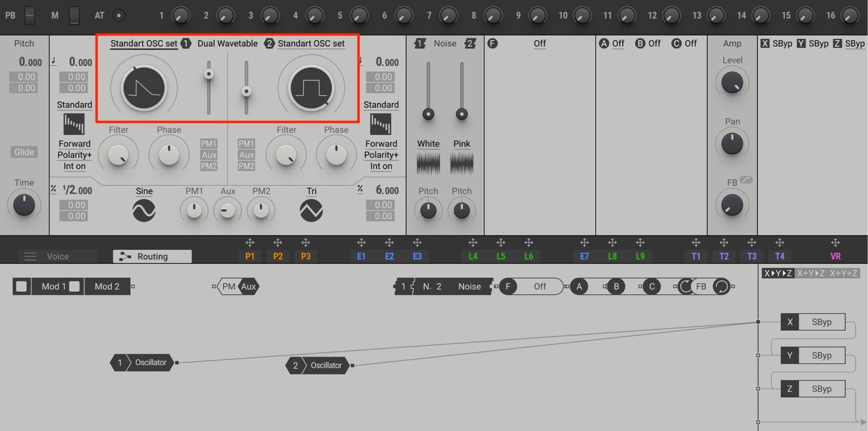Click the X SByp effect block in routing
The width and height of the screenshot is (868, 431).
point(813,322)
